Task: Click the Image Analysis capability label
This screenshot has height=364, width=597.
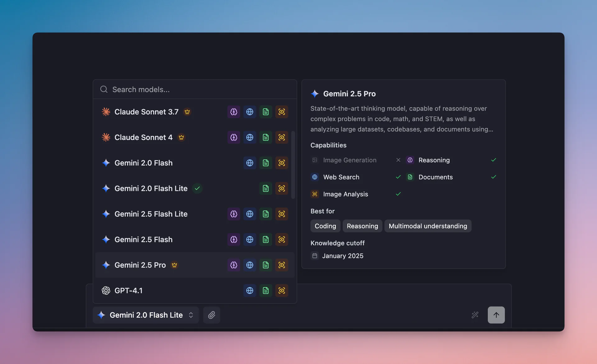Action: click(345, 194)
